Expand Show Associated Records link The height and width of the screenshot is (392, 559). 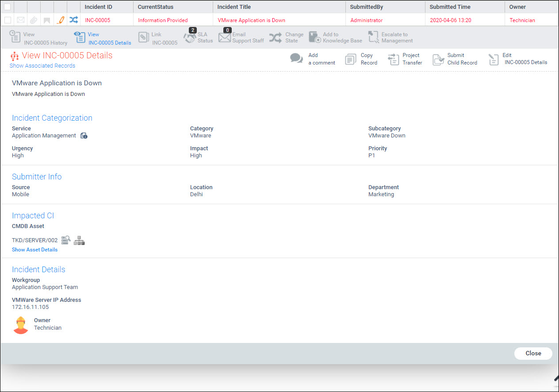[x=42, y=66]
